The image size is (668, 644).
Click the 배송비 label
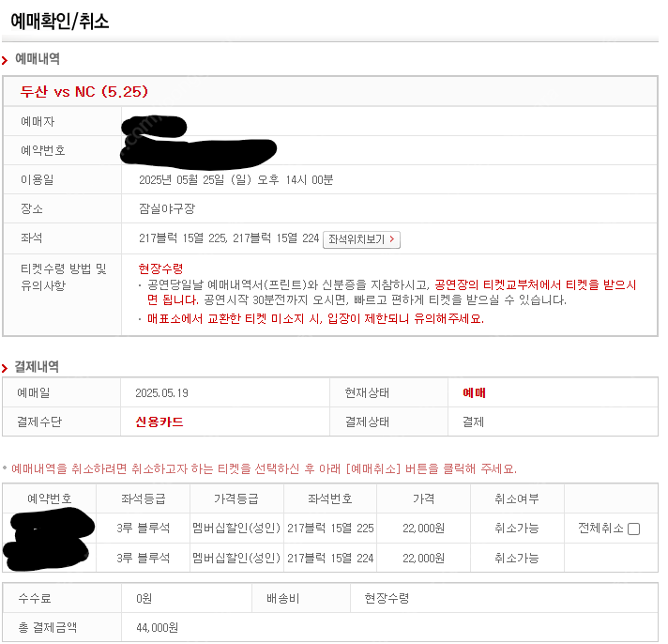pos(283,599)
